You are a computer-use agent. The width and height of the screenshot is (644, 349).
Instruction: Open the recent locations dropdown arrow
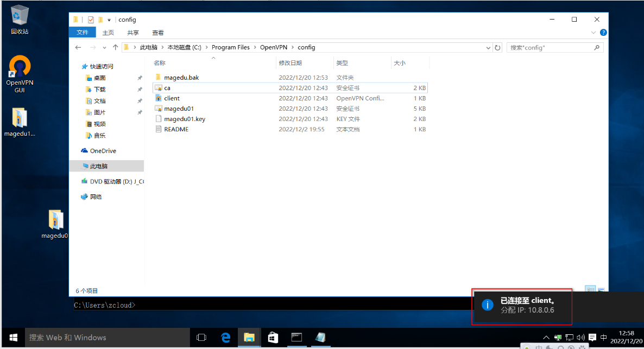click(x=104, y=48)
